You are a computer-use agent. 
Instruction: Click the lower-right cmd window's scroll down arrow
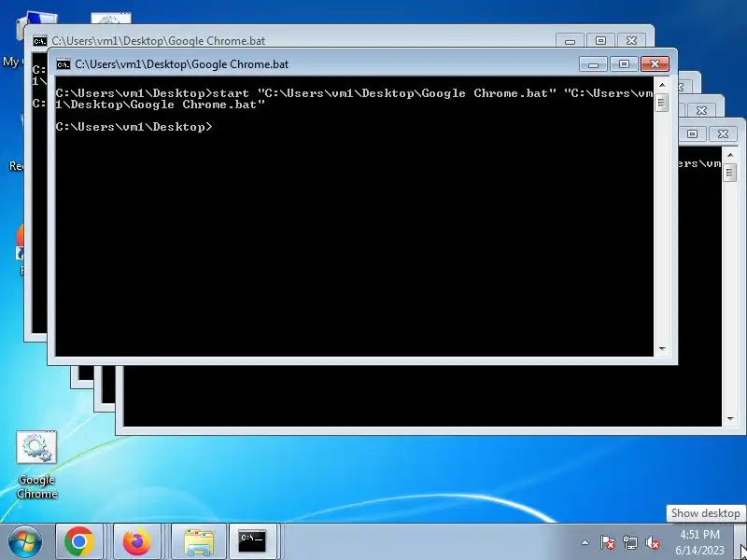(730, 418)
